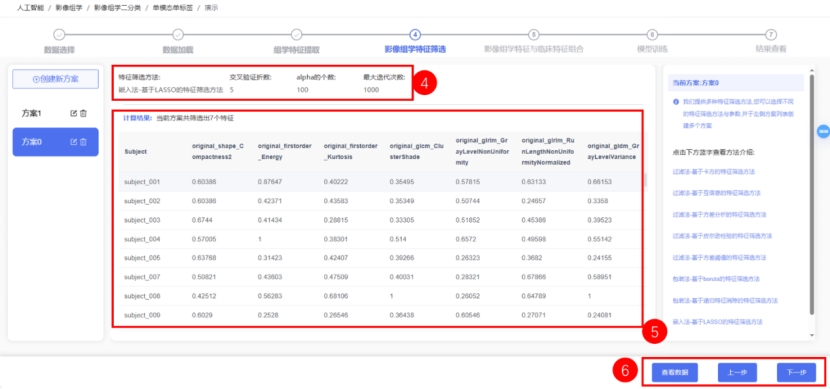Click the blue floating round badge icon
Viewport: 830px width, 389px height.
click(823, 131)
